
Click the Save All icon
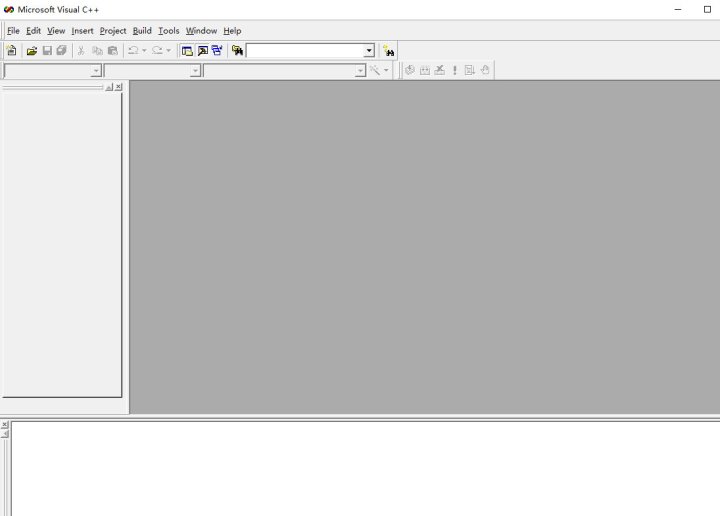[x=61, y=51]
